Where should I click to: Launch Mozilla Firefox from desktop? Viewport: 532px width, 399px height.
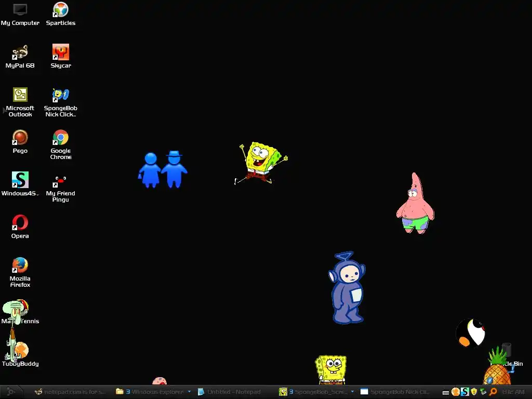click(x=20, y=272)
